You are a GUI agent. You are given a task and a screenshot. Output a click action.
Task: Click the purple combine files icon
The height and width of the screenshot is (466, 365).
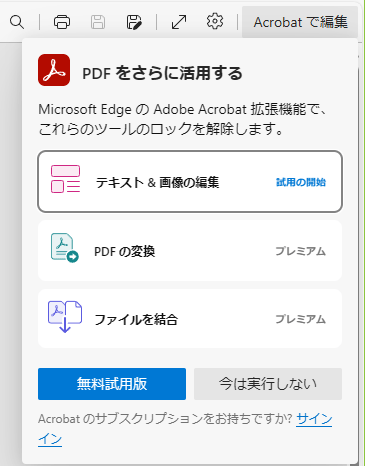(65, 317)
